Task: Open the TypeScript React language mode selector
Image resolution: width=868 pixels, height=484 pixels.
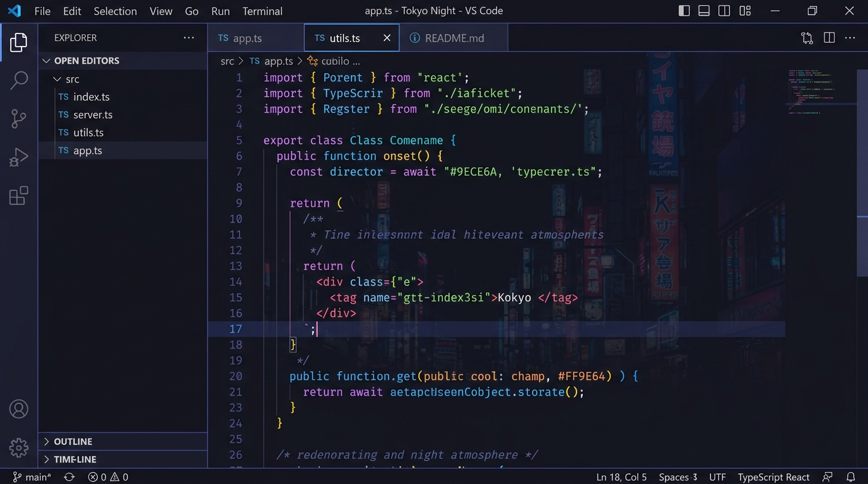Action: (x=773, y=477)
